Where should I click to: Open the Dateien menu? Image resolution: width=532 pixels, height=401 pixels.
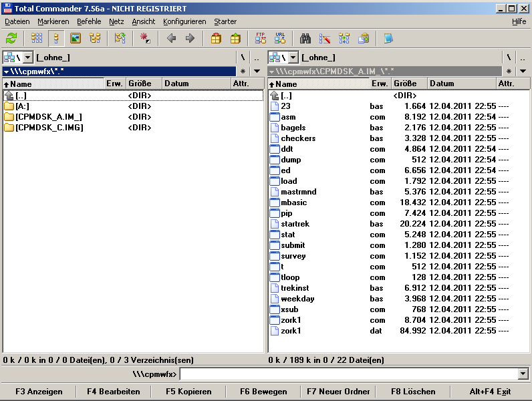click(17, 21)
